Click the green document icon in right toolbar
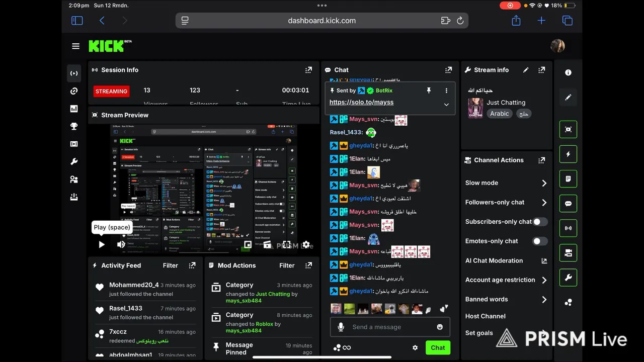This screenshot has height=362, width=644. coord(568,179)
